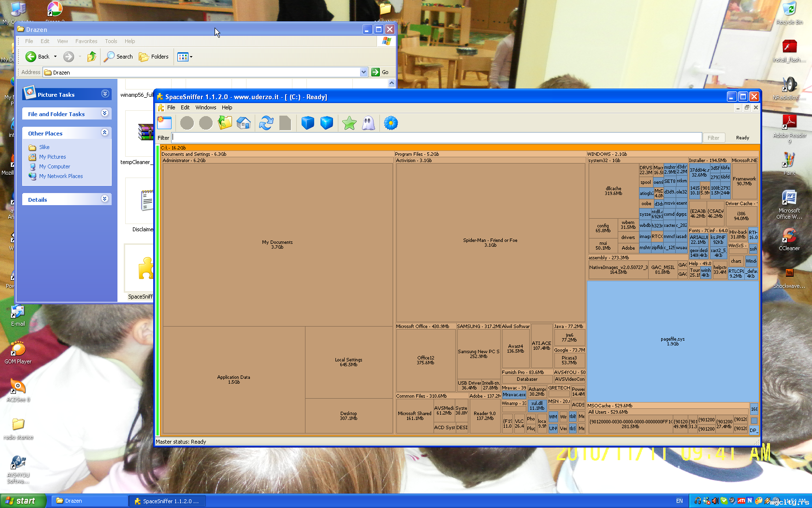
Task: Click the scroll-up arrow in Drazen window
Action: [391, 83]
